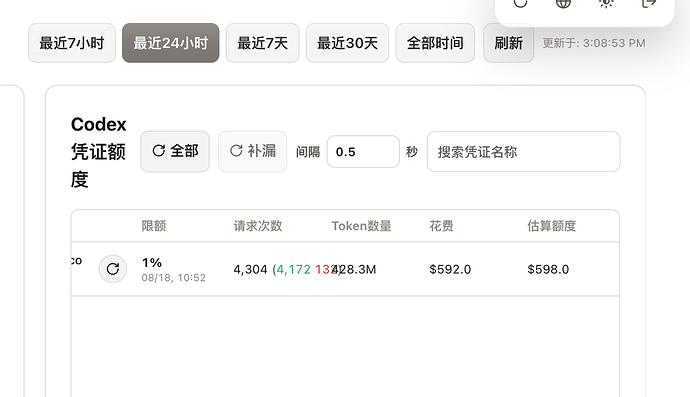This screenshot has height=397, width=690.
Task: Click the circular reload icon in top panel
Action: (520, 3)
